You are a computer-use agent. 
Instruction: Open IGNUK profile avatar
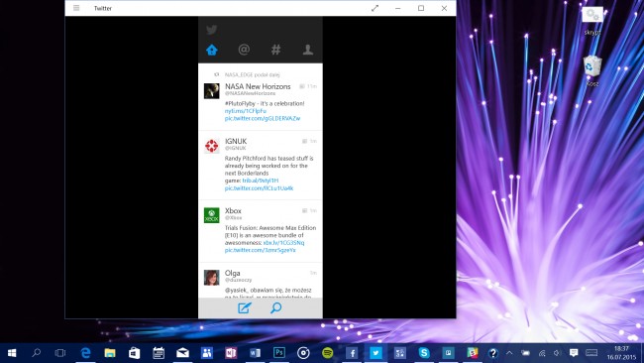tap(211, 146)
